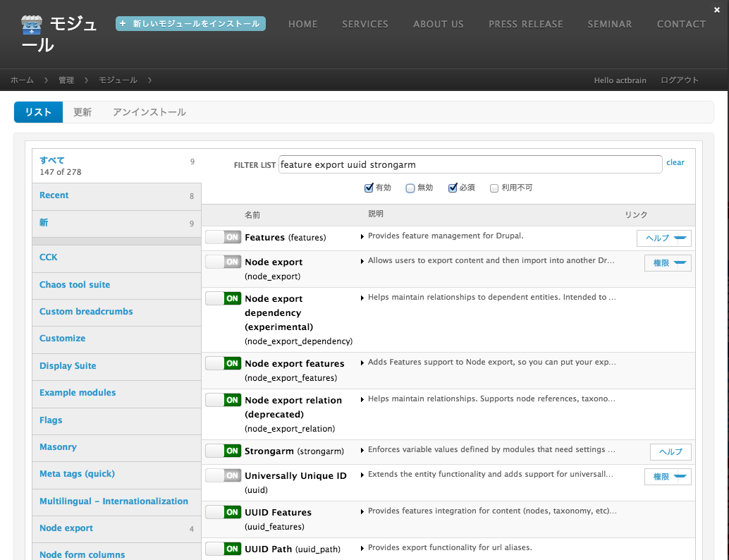Disable the Node export features switch
This screenshot has height=560, width=729.
coord(223,363)
